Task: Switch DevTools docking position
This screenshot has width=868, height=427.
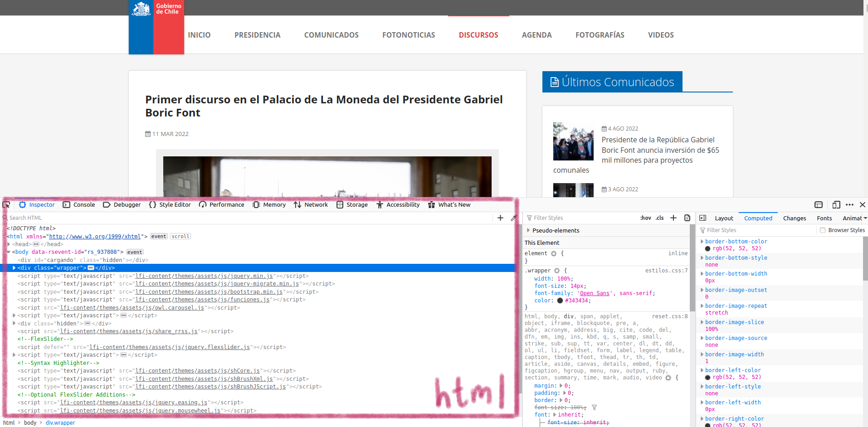Action: pyautogui.click(x=818, y=204)
